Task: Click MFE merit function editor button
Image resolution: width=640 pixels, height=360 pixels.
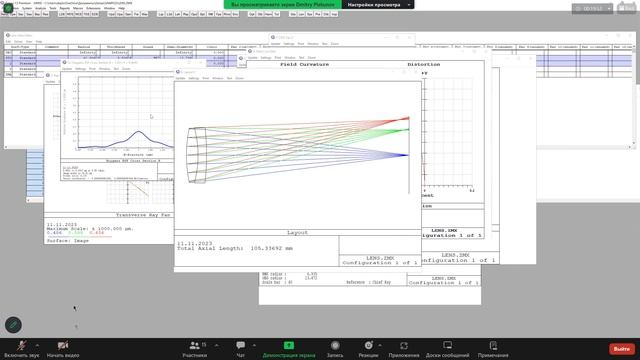Action: pyautogui.click(x=70, y=14)
